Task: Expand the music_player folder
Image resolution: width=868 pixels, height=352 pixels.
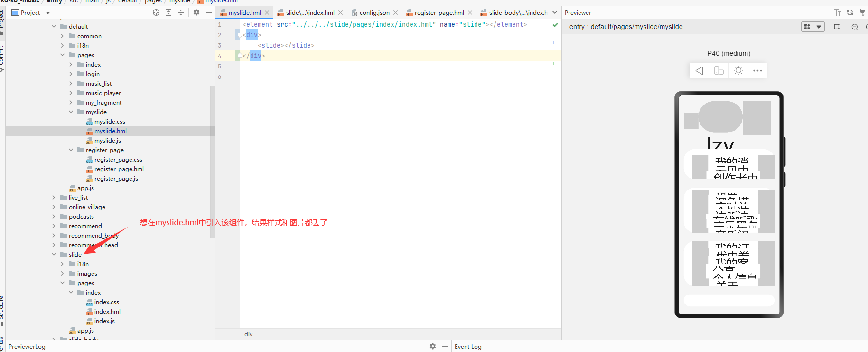Action: [x=71, y=93]
